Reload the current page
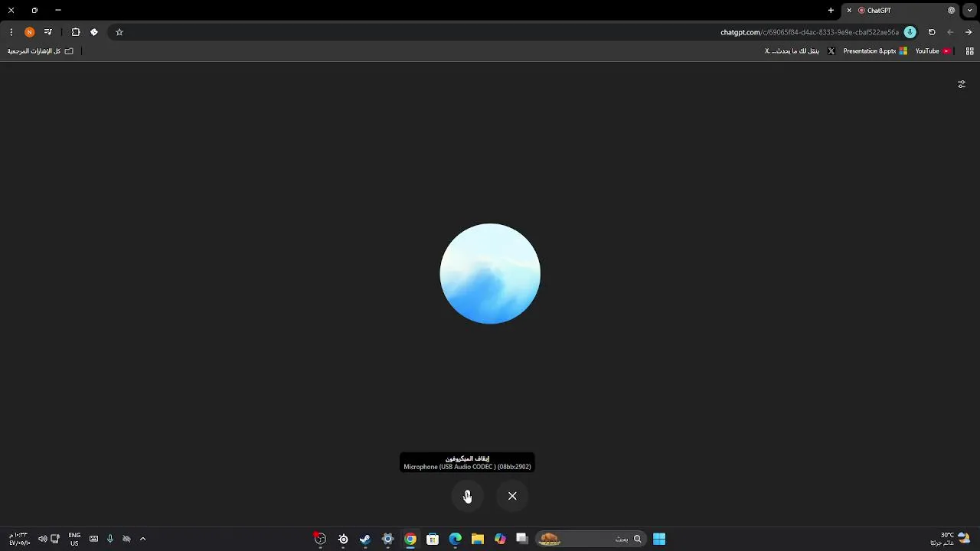The width and height of the screenshot is (980, 551). (932, 32)
